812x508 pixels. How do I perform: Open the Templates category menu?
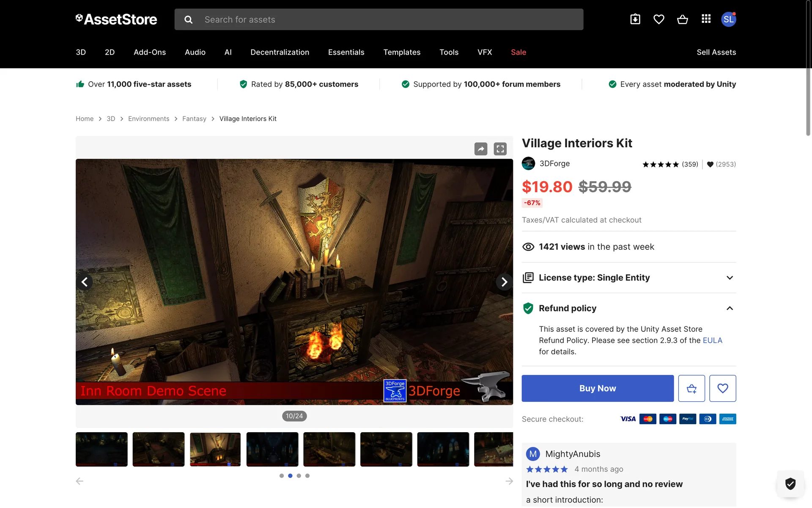tap(402, 52)
